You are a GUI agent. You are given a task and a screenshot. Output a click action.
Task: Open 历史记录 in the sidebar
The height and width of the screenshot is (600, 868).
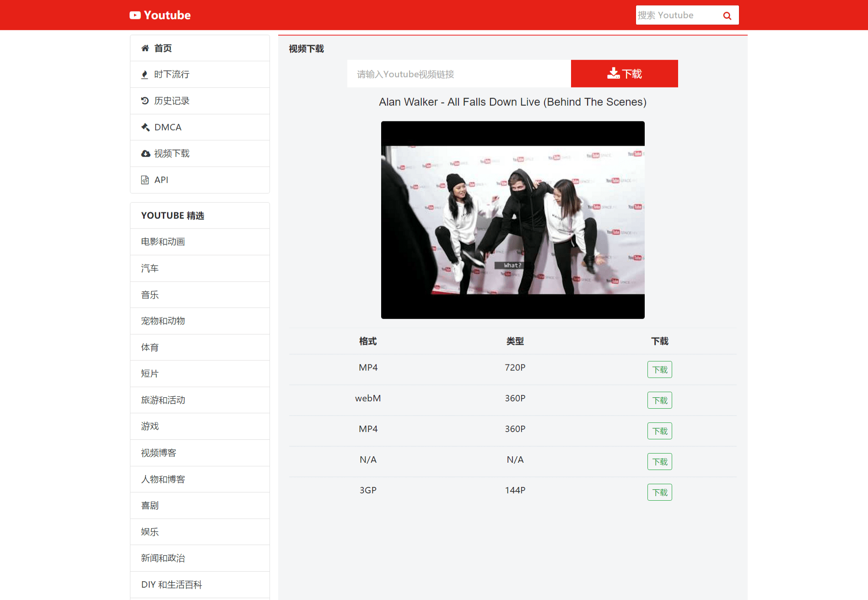coord(200,101)
